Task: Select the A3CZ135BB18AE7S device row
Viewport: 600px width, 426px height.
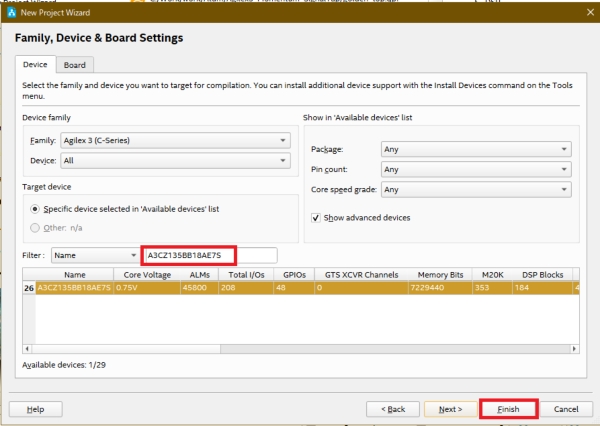Action: [75, 288]
